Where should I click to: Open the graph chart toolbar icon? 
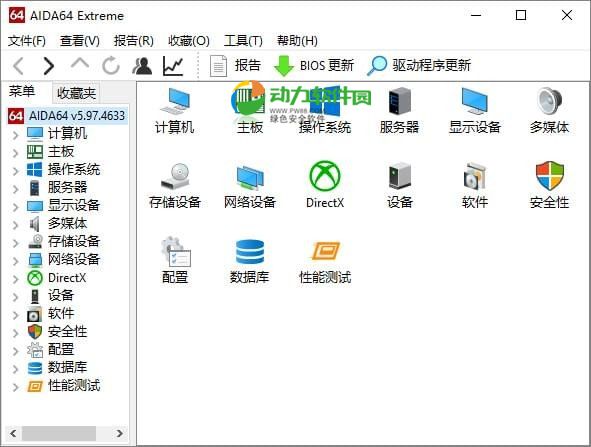click(173, 66)
